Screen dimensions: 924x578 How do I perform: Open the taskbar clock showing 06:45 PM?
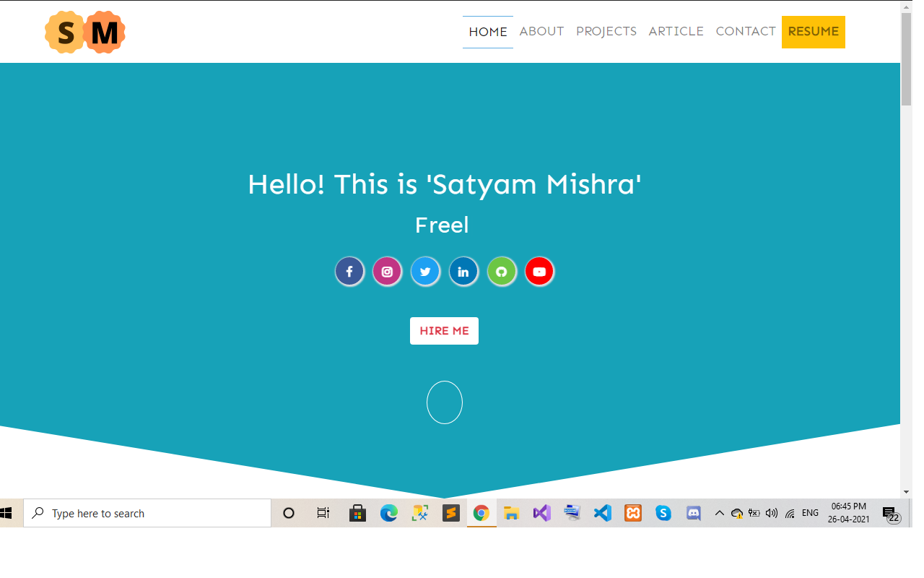point(849,513)
